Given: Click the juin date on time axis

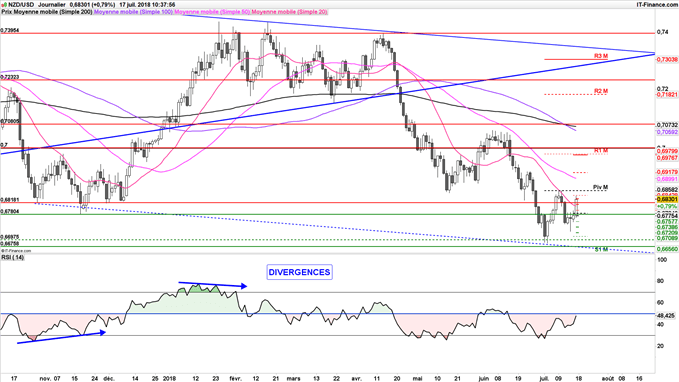Looking at the screenshot, I should (x=483, y=379).
